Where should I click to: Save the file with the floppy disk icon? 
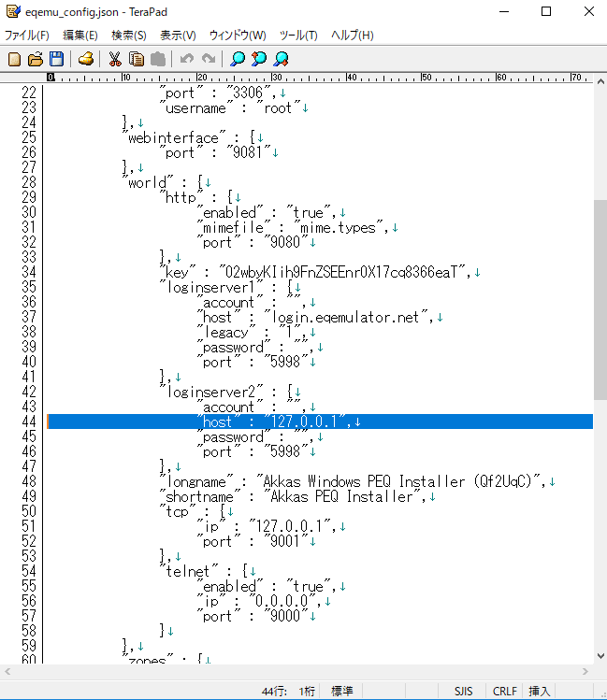point(56,59)
